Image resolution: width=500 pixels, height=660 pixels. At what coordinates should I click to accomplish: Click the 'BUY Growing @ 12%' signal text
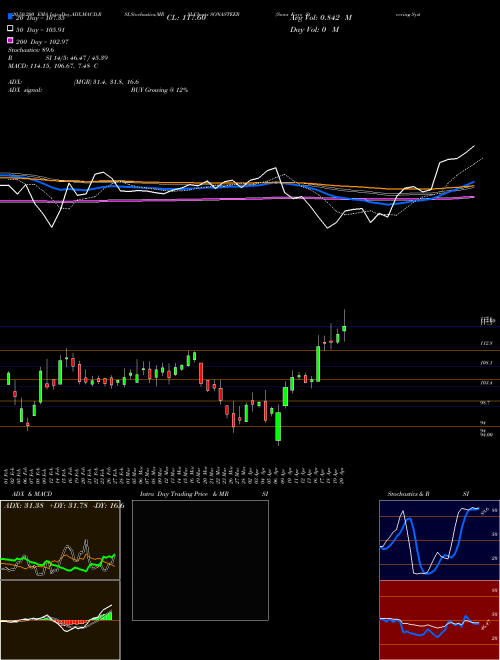[x=159, y=90]
